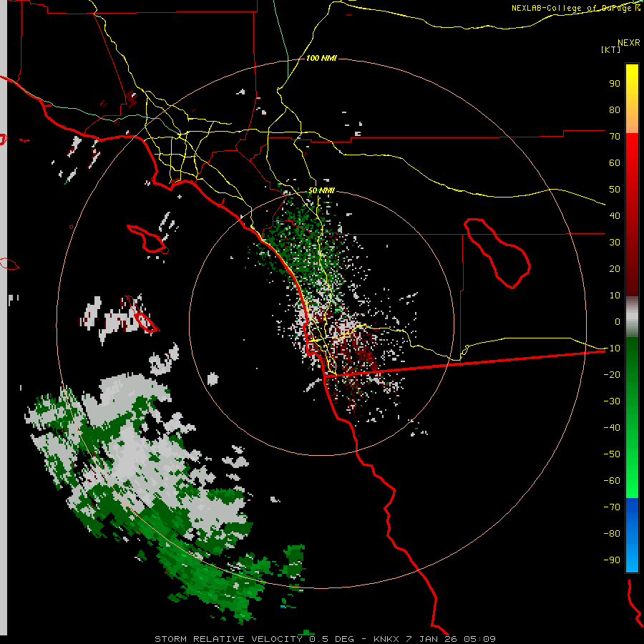Click the -50 scale value
Viewport: 644px width, 644px height.
pyautogui.click(x=612, y=454)
